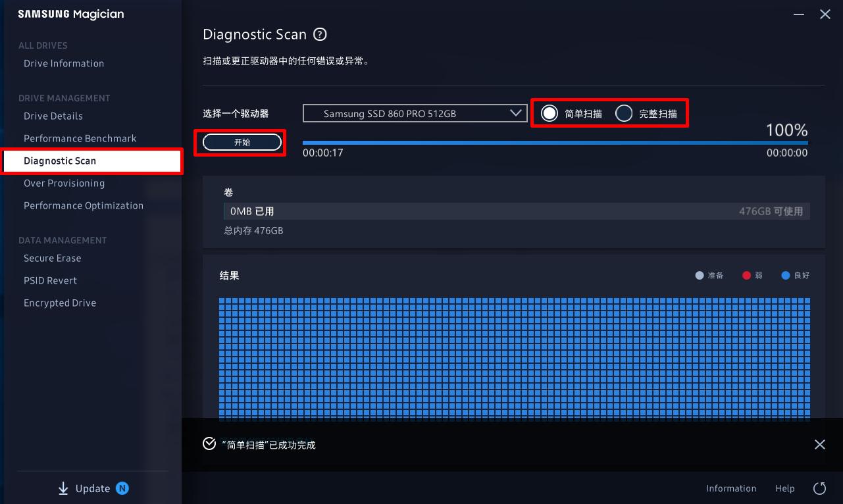843x504 pixels.
Task: Open the Diagnostic Scan help icon
Action: click(x=320, y=34)
